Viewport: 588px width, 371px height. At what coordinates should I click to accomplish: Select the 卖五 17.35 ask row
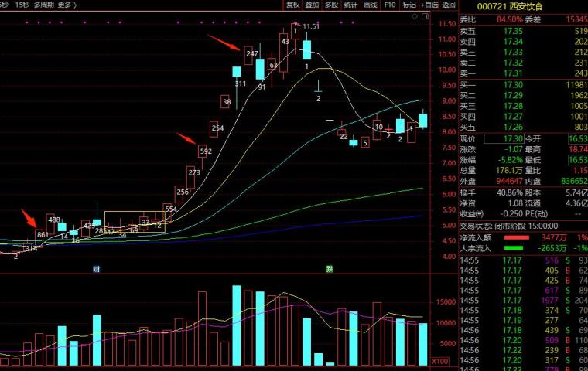click(x=524, y=31)
